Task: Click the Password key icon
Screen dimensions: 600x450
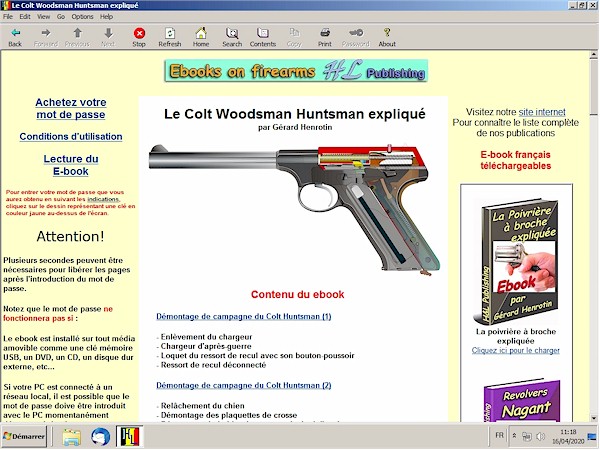Action: pos(355,37)
